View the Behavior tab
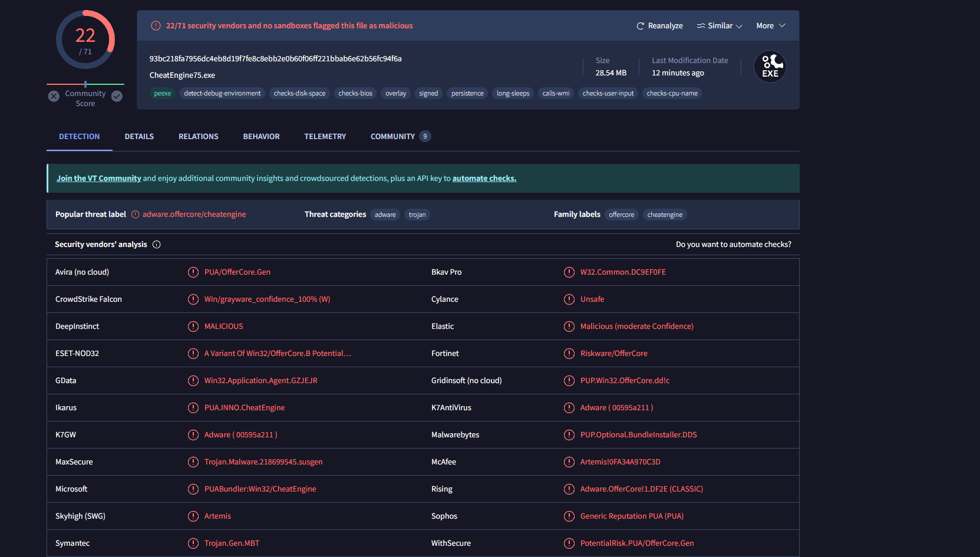The height and width of the screenshot is (557, 980). pyautogui.click(x=262, y=137)
